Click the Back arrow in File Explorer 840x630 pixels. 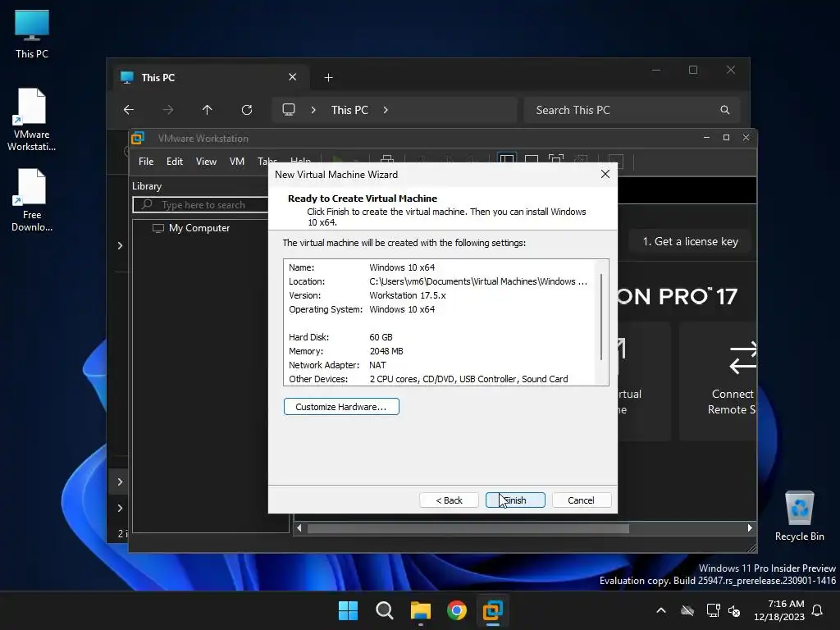(x=129, y=110)
